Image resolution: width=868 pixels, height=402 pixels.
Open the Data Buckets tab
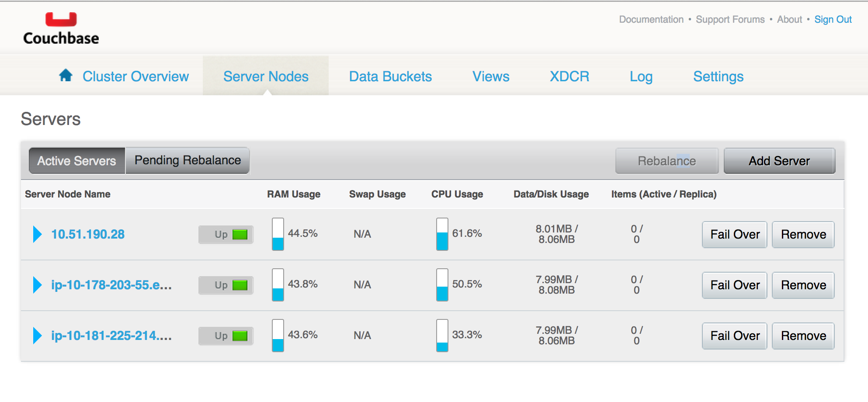tap(390, 76)
